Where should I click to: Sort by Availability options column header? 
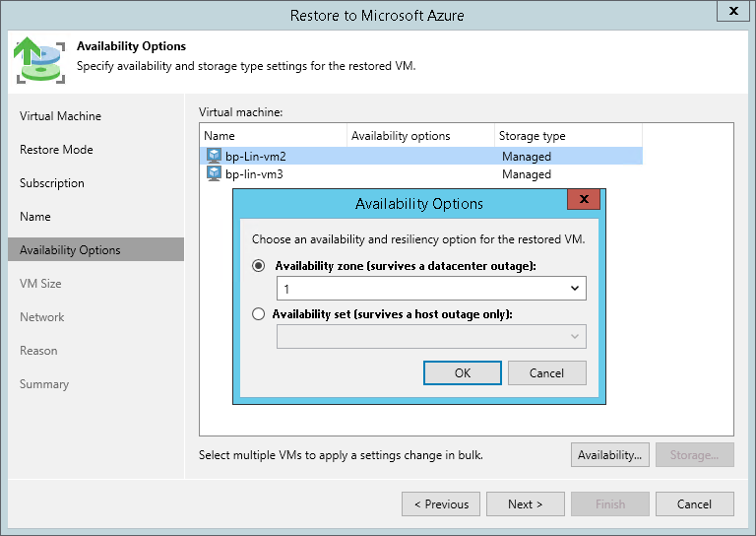click(x=421, y=136)
